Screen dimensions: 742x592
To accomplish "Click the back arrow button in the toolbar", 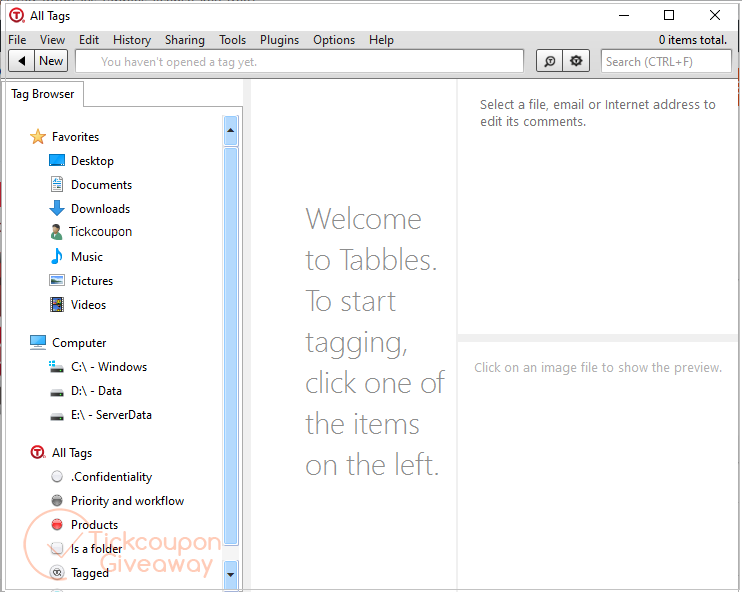I will [21, 61].
